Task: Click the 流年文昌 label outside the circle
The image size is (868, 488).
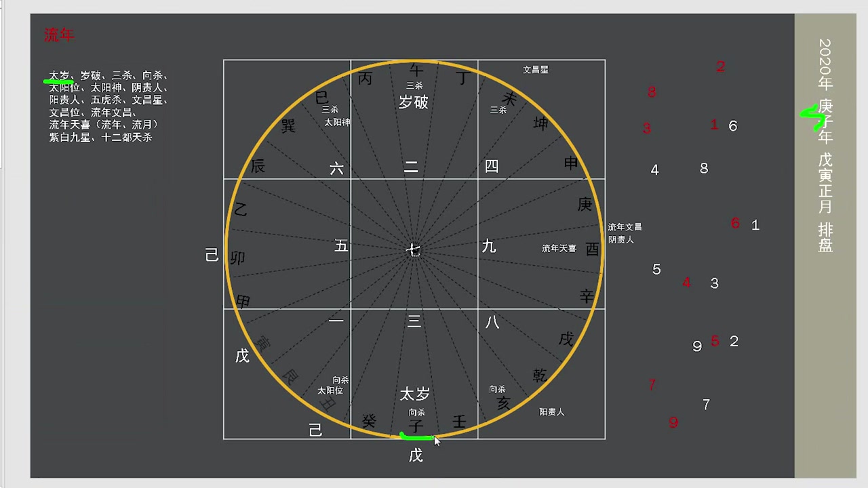Action: pyautogui.click(x=625, y=227)
